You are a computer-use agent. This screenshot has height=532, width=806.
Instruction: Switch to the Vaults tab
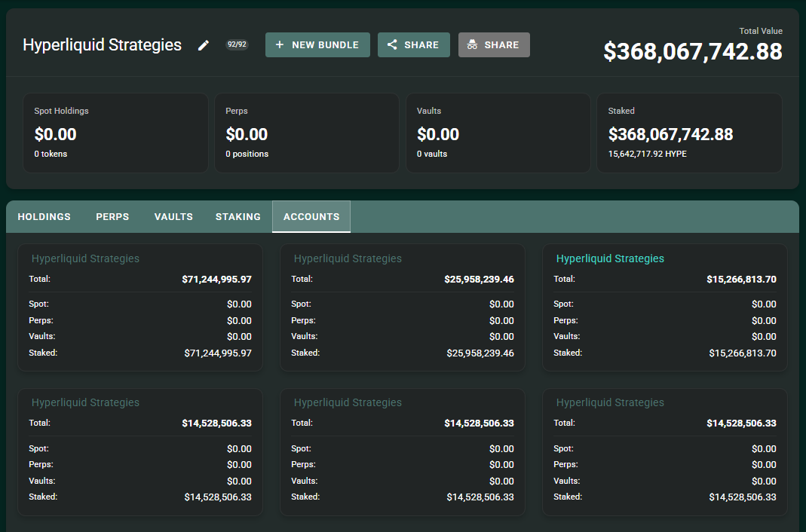click(173, 217)
